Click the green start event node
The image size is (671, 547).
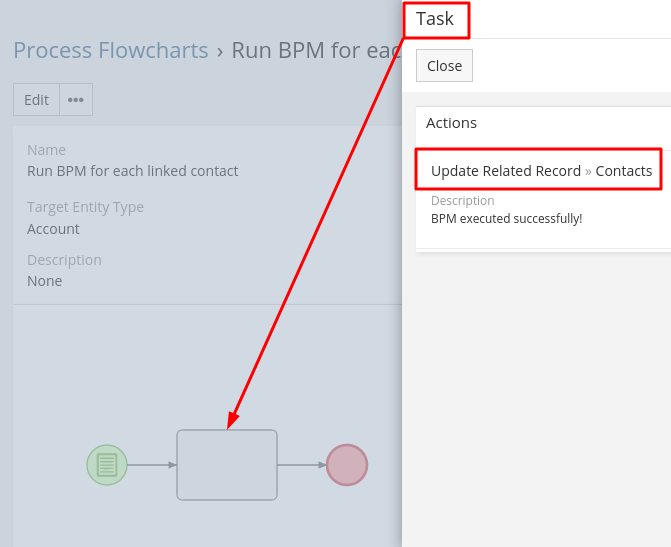[107, 465]
